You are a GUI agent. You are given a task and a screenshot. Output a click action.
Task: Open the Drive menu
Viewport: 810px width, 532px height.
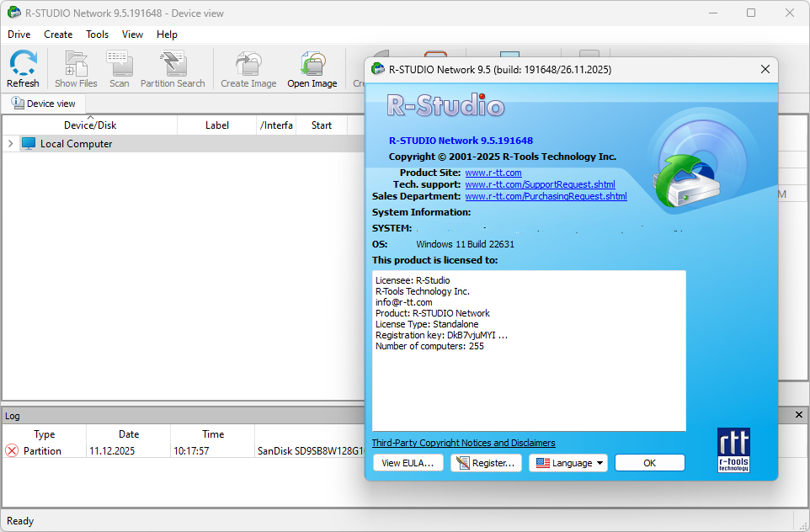19,34
